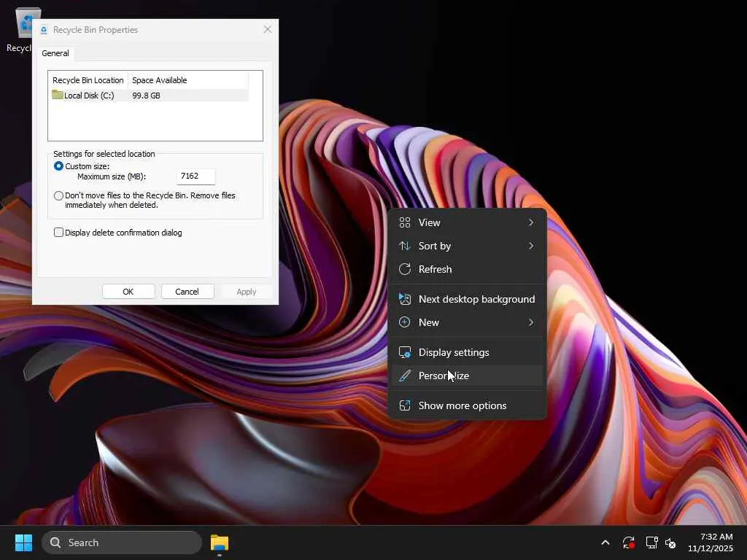Viewport: 747px width, 560px height.
Task: Open the Windows Start menu
Action: point(23,542)
